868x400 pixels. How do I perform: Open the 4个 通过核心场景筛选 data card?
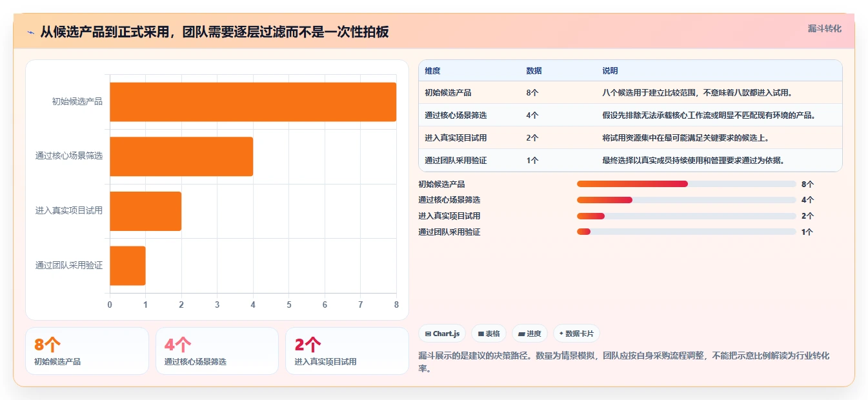(217, 351)
